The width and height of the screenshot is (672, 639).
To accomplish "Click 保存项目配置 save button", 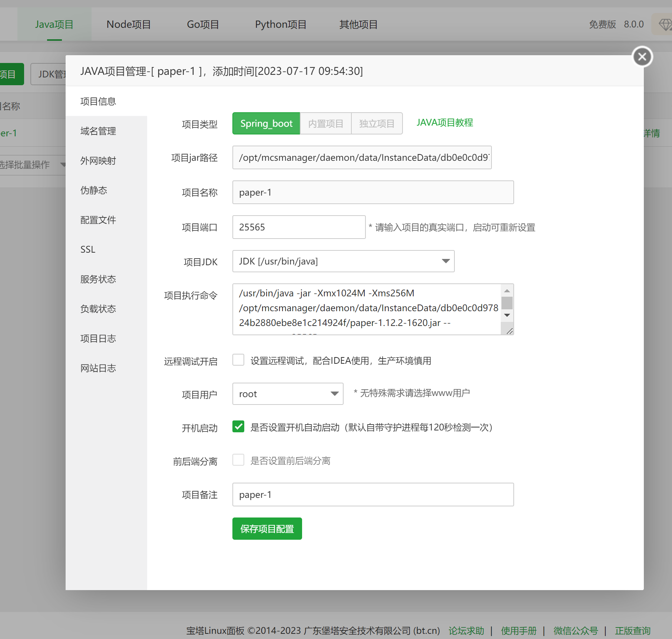I will (267, 529).
